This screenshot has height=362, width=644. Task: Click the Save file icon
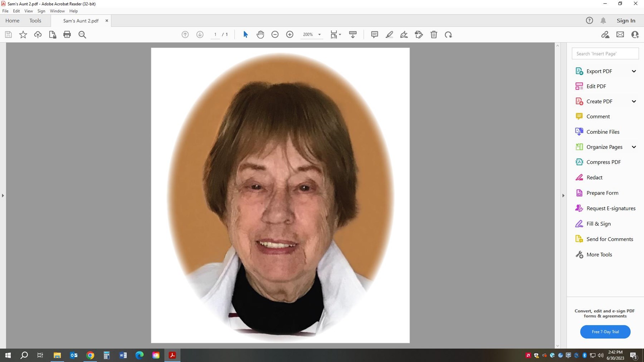coord(8,34)
